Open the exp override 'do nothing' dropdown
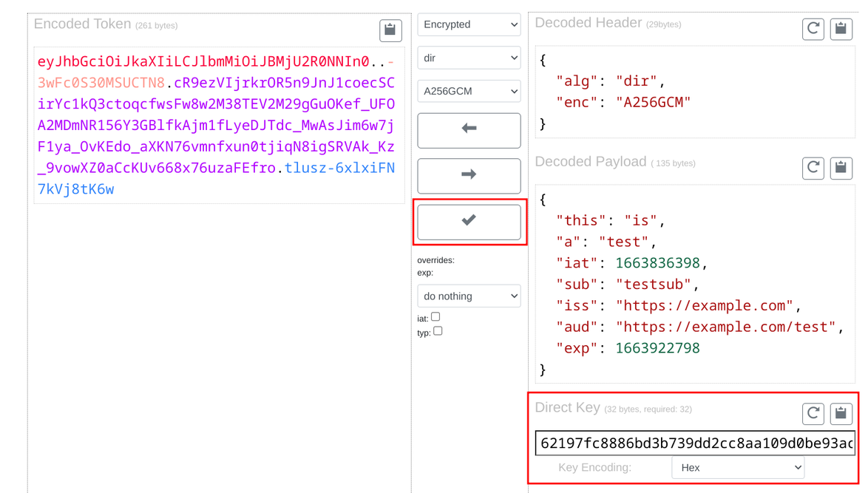This screenshot has height=493, width=868. click(x=469, y=296)
